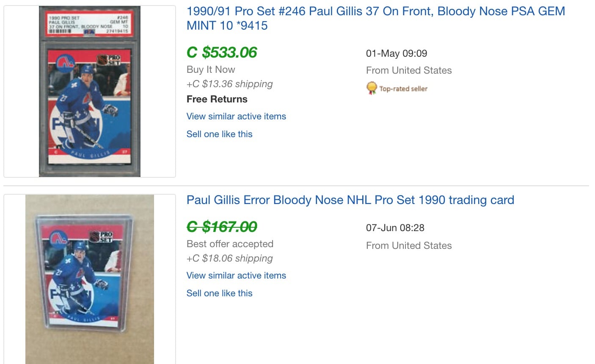Viewport: 595px width, 364px height.
Task: Click View similar active items under the PSA listing
Action: tap(236, 116)
